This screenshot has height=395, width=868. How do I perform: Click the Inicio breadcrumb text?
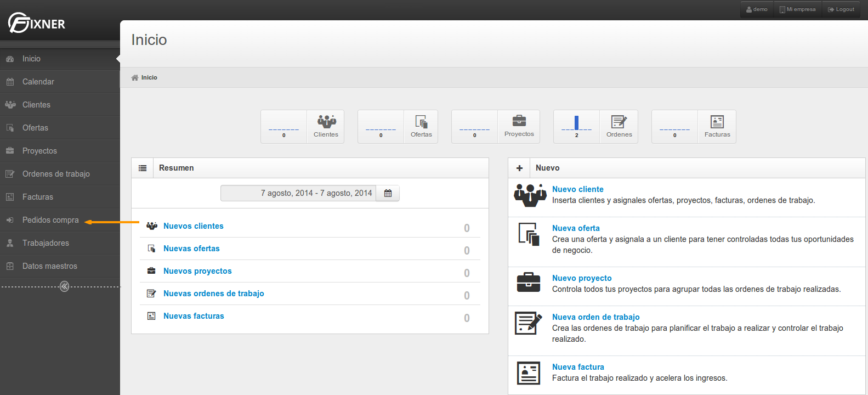click(149, 77)
